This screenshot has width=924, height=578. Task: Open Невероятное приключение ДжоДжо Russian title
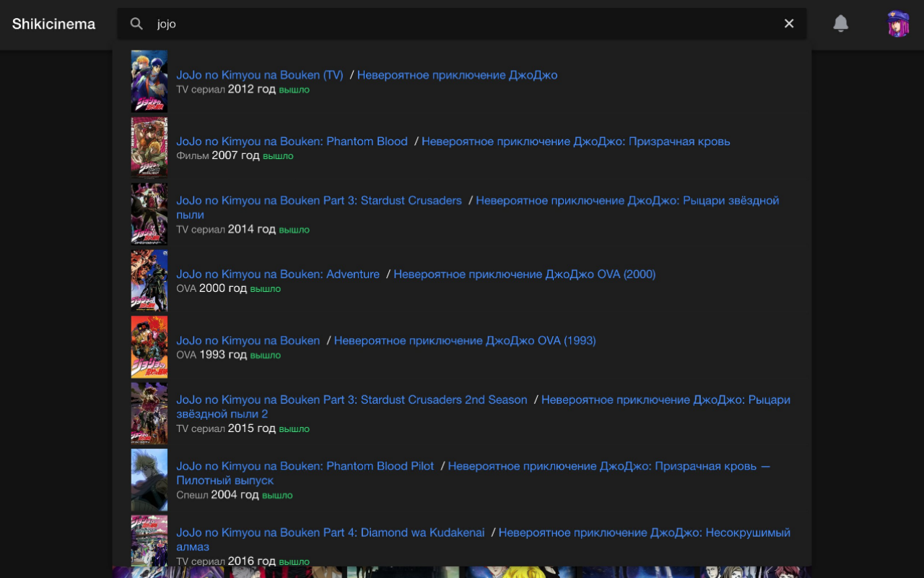[x=457, y=75]
